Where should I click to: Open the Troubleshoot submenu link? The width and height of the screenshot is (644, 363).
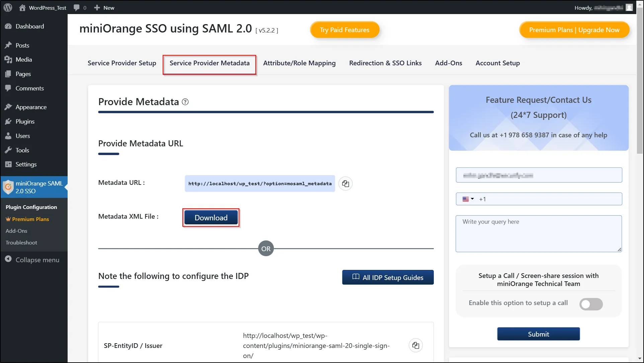21,242
